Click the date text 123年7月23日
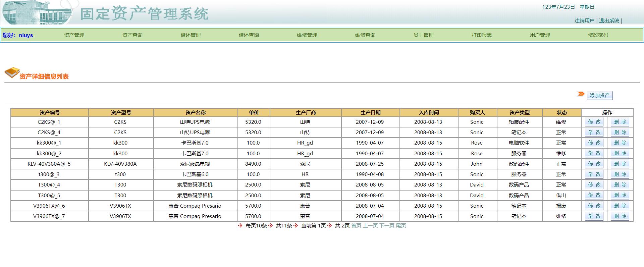Screen dimensions: 644x267 pyautogui.click(x=559, y=7)
